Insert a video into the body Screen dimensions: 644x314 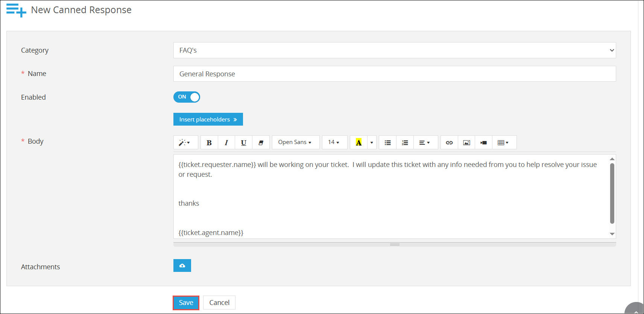pos(484,143)
